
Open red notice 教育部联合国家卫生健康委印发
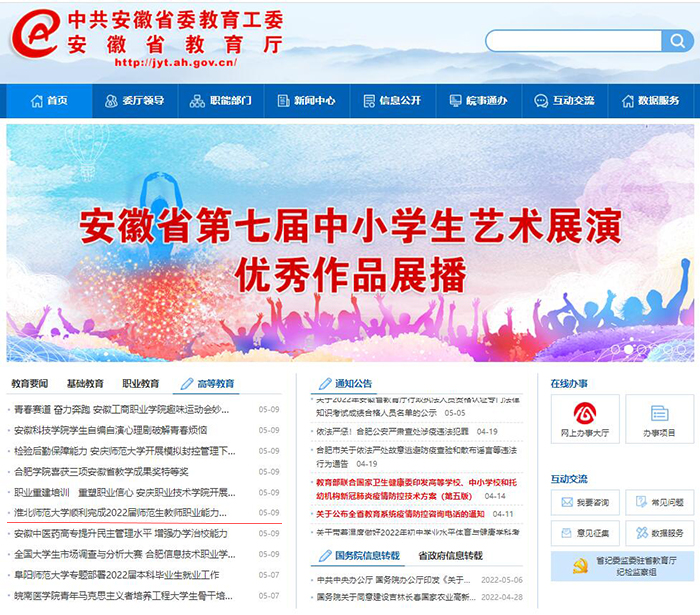pyautogui.click(x=416, y=489)
